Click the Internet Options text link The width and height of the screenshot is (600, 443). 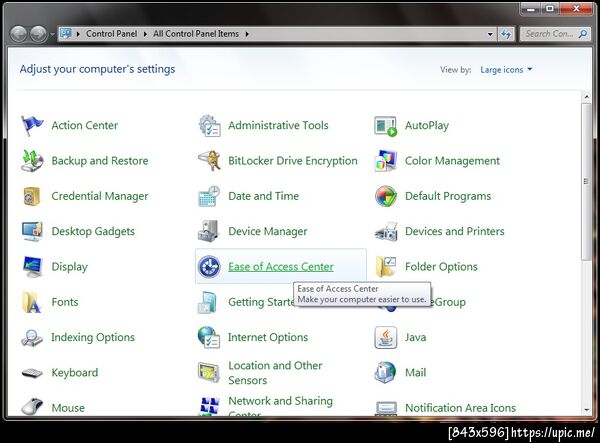click(268, 337)
